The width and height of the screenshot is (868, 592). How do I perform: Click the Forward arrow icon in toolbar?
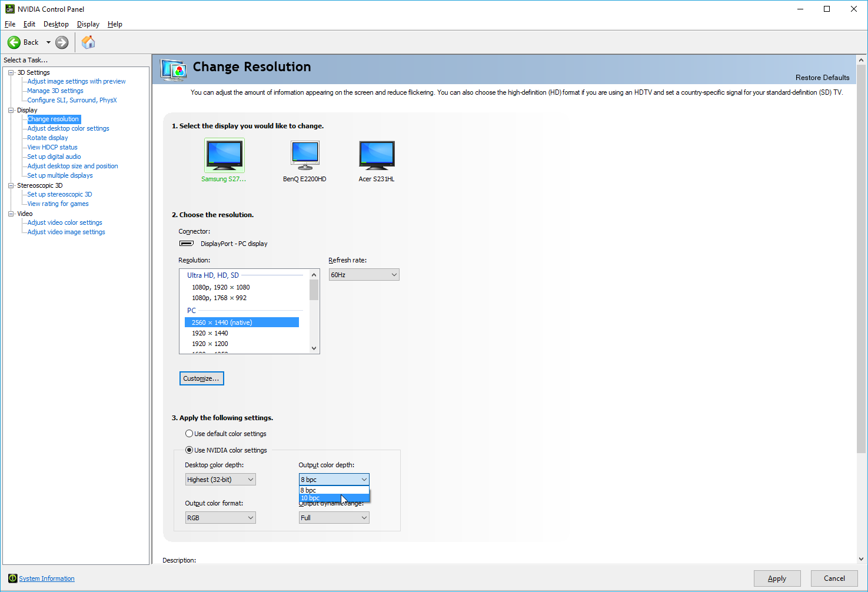(x=62, y=42)
